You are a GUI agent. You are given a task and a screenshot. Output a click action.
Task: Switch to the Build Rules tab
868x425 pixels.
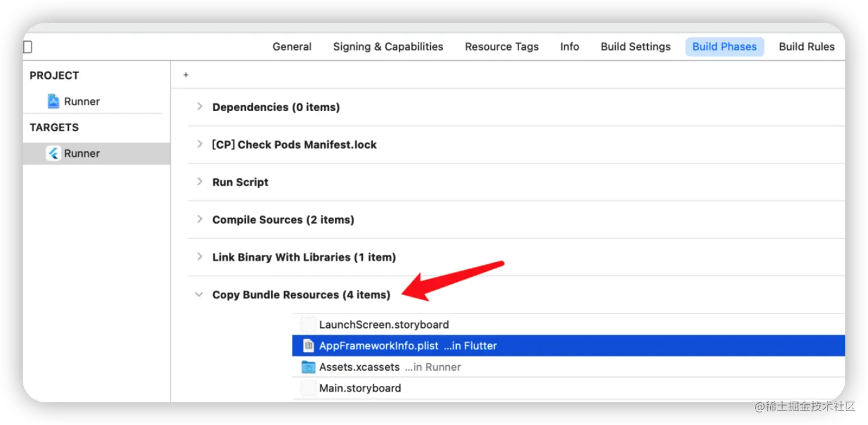coord(806,47)
